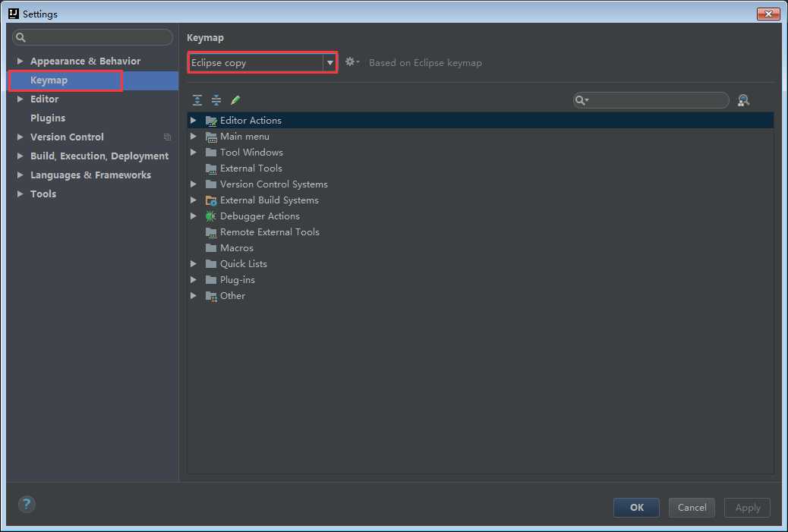Click the magnifier icon in actions search
Viewport: 788px width, 532px height.
click(x=582, y=100)
